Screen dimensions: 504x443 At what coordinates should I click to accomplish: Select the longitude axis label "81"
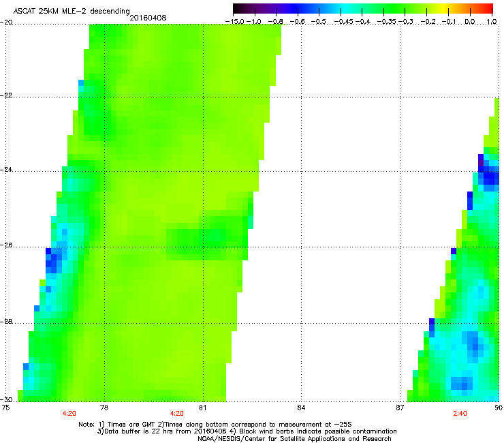pyautogui.click(x=202, y=408)
